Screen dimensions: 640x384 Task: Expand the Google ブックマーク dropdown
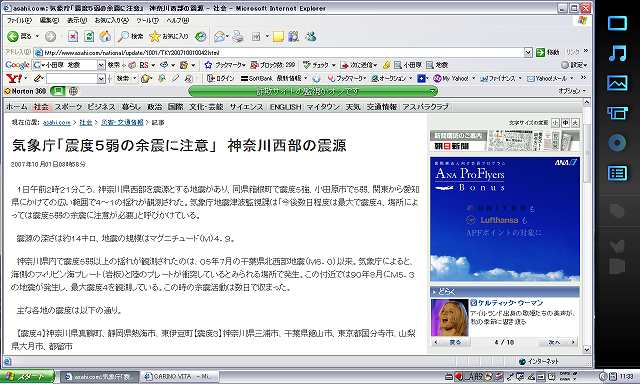pos(244,65)
